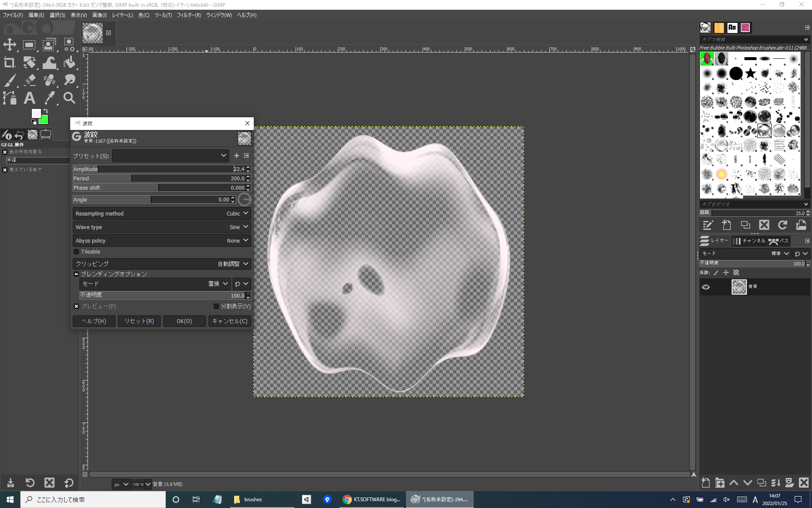
Task: Switch to the チャンネル tab
Action: (x=749, y=241)
